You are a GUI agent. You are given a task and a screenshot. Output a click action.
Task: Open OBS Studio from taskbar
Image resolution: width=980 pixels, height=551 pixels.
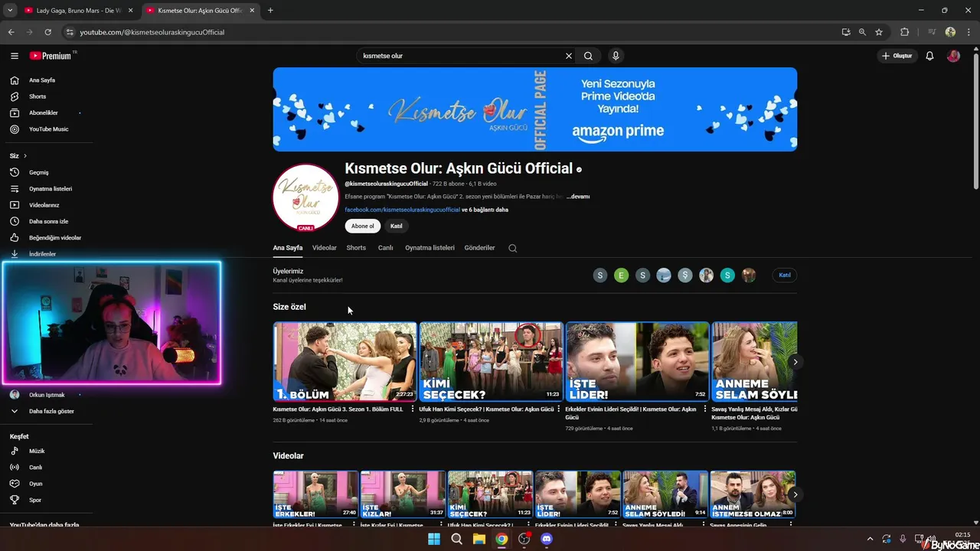tap(524, 539)
